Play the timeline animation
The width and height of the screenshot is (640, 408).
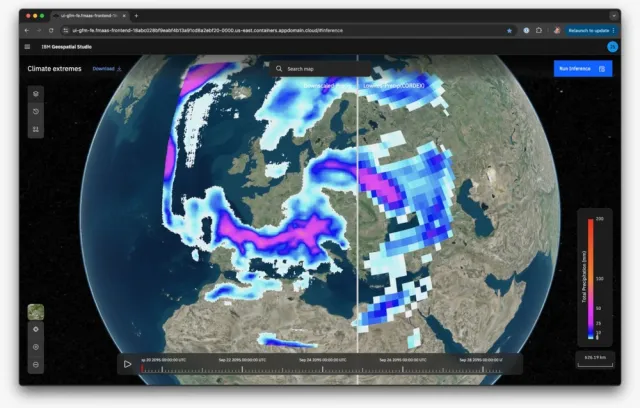click(x=127, y=364)
